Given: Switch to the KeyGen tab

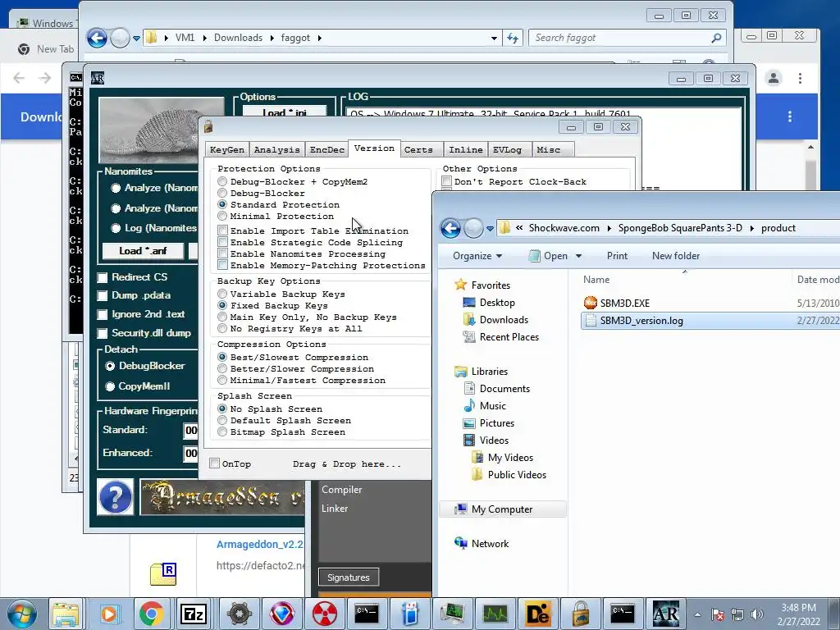Looking at the screenshot, I should 227,150.
